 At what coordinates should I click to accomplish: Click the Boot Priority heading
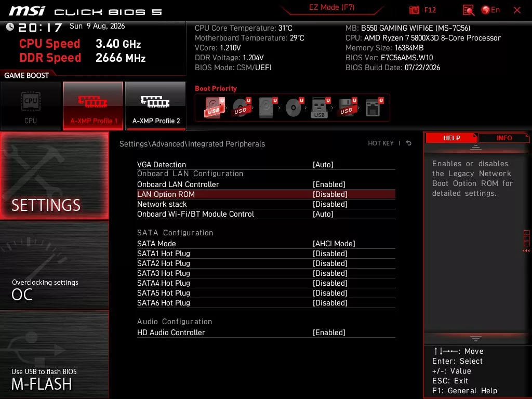tap(216, 88)
